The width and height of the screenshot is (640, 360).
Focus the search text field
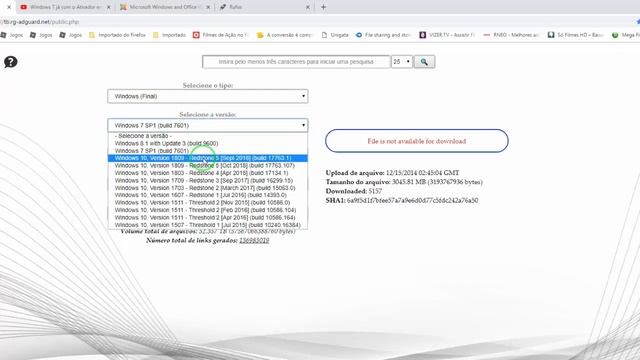point(296,62)
